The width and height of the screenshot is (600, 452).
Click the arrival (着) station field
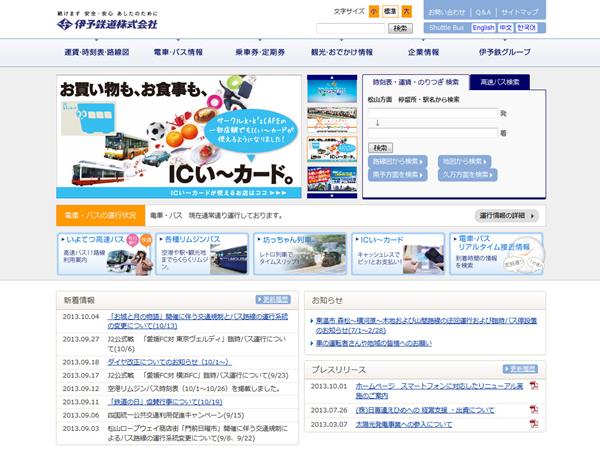tap(432, 133)
